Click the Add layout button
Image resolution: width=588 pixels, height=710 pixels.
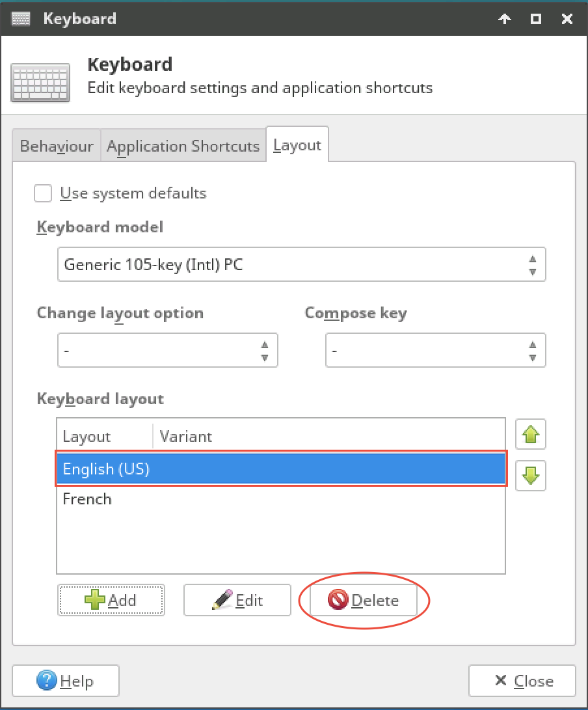coord(111,600)
